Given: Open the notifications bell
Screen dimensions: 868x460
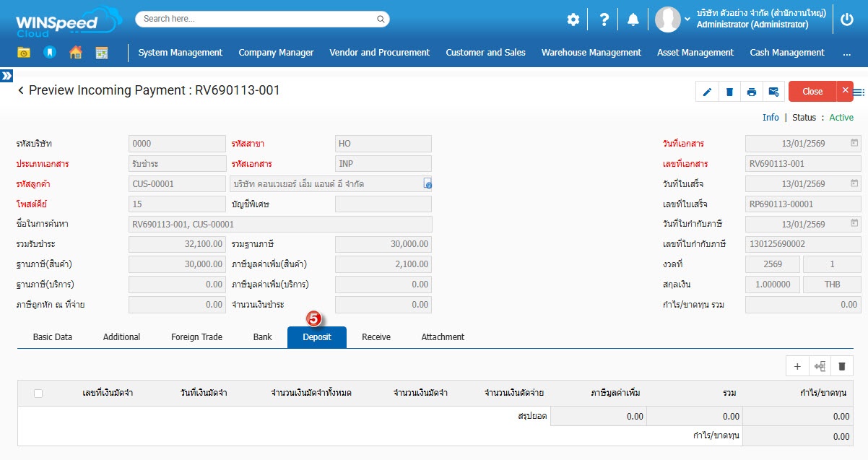Looking at the screenshot, I should click(x=633, y=19).
